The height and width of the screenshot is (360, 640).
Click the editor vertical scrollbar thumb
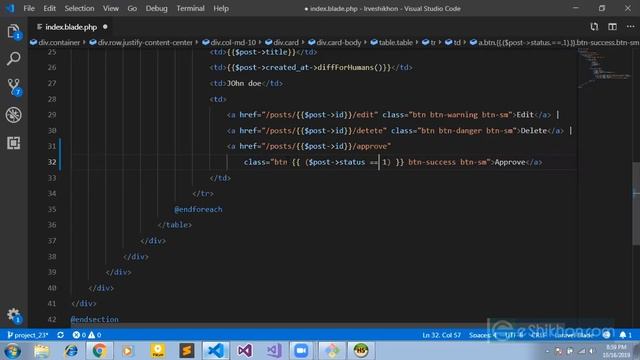636,203
